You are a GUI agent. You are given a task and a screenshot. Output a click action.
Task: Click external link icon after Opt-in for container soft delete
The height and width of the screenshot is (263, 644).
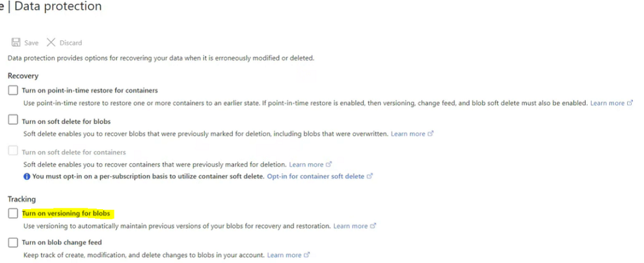click(370, 176)
